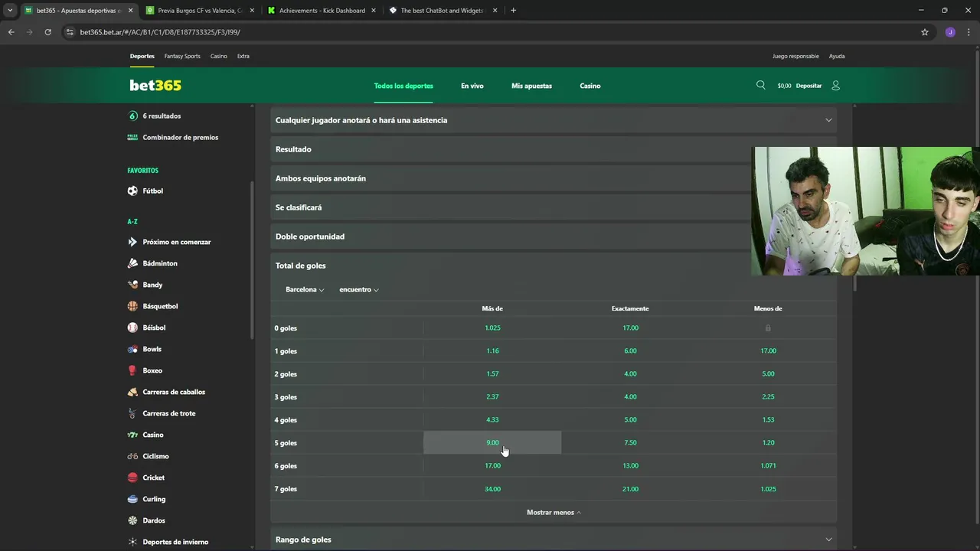980x551 pixels.
Task: Click the Bowls sport icon
Action: point(132,349)
